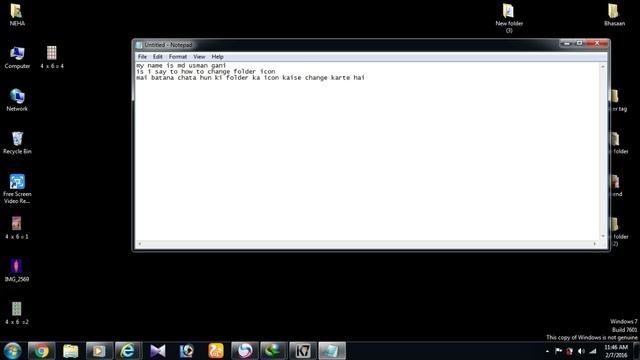Viewport: 640px width, 360px height.
Task: Select the '4 x 6 = 4' desktop file
Action: pos(52,57)
